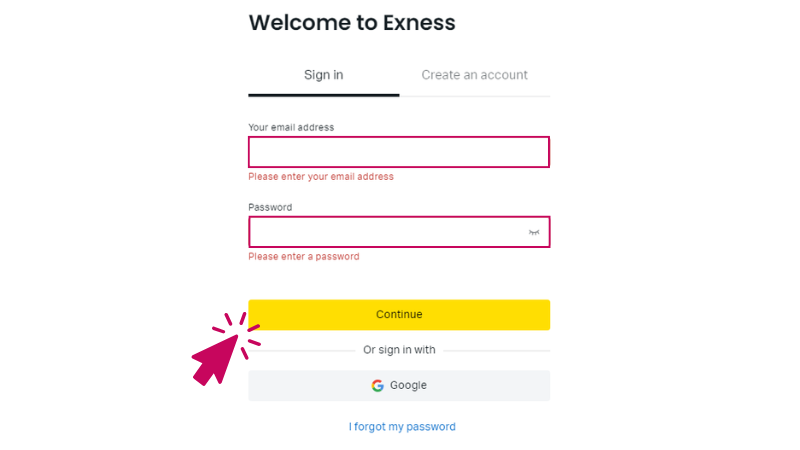Click the dark underline beneath Sign in
Image resolution: width=800 pixels, height=450 pixels.
tap(323, 95)
